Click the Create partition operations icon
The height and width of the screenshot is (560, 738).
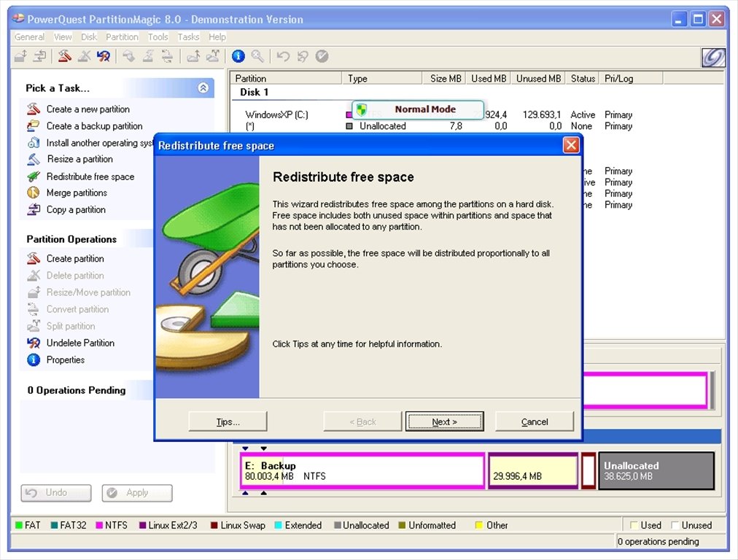34,258
